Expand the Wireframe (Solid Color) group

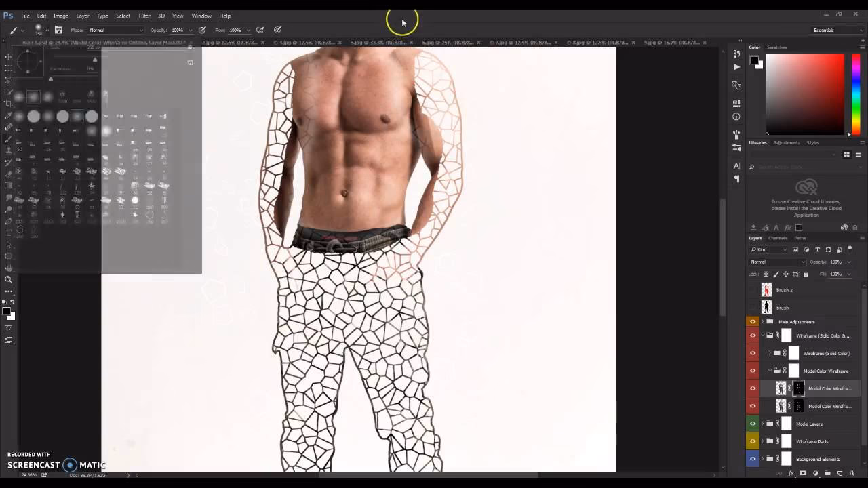(770, 353)
